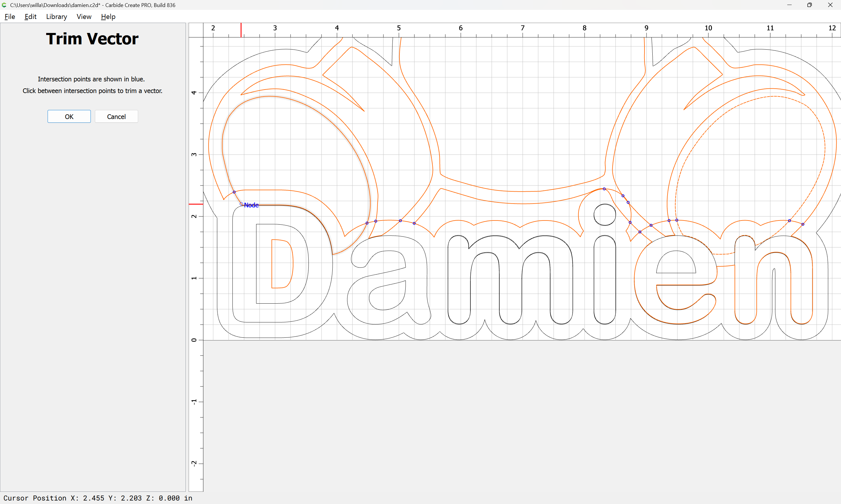The height and width of the screenshot is (504, 841).
Task: Click the 7 mark on horizontal ruler
Action: coord(522,28)
